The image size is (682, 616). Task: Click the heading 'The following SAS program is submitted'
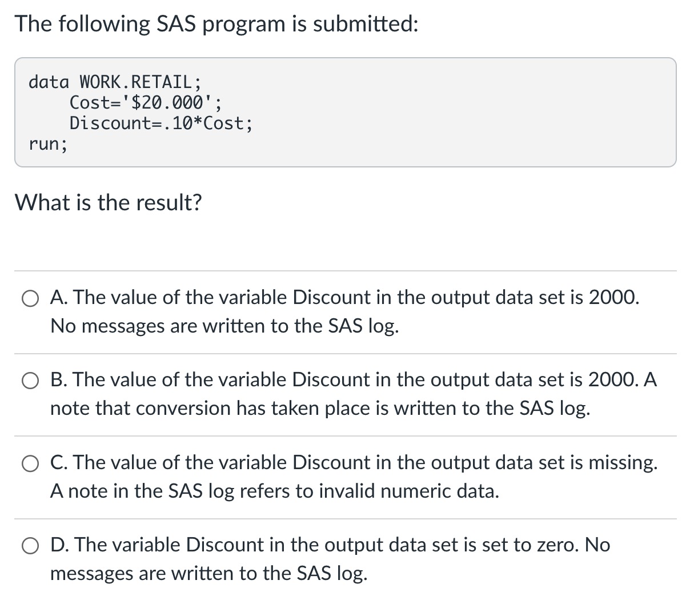pos(216,23)
